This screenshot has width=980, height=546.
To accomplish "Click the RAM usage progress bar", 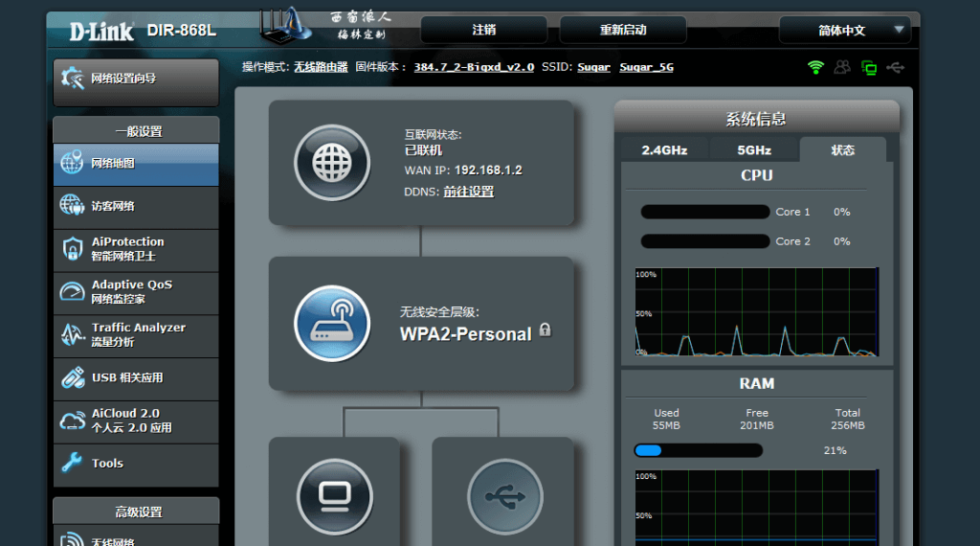I will pyautogui.click(x=698, y=450).
